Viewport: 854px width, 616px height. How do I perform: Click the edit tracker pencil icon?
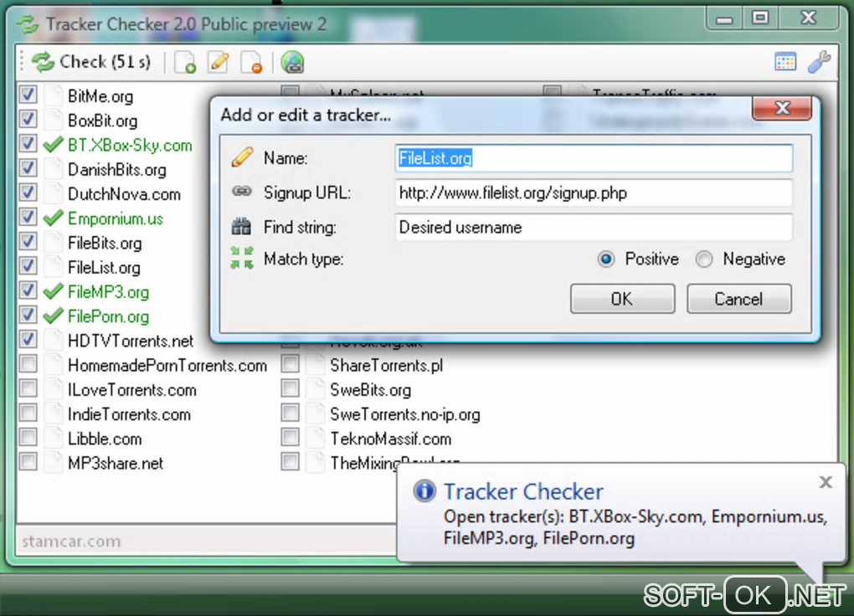click(x=219, y=62)
